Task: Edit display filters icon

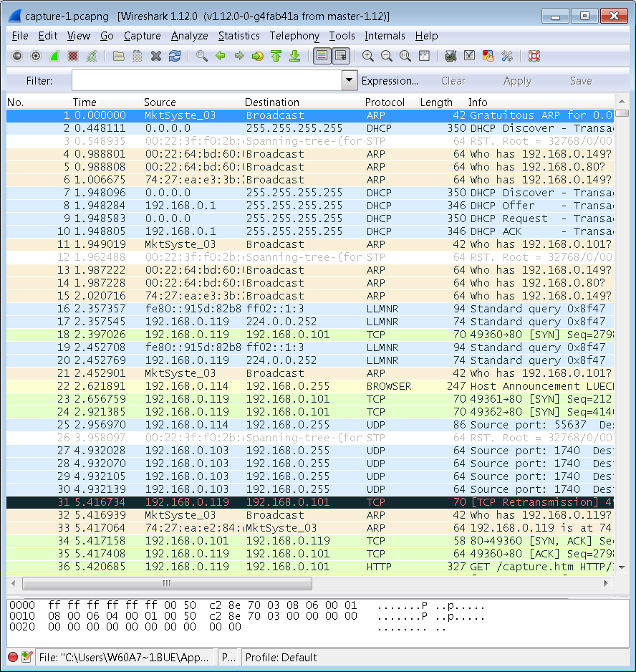Action: [470, 56]
